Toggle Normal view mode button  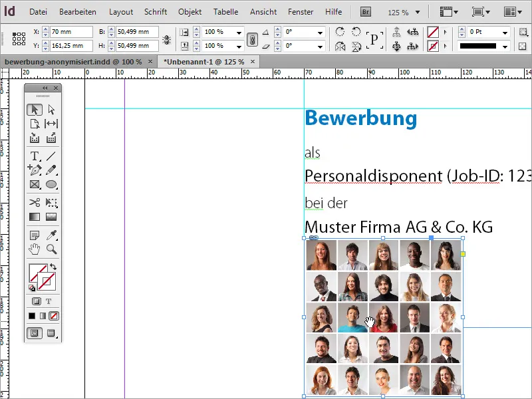tap(35, 333)
